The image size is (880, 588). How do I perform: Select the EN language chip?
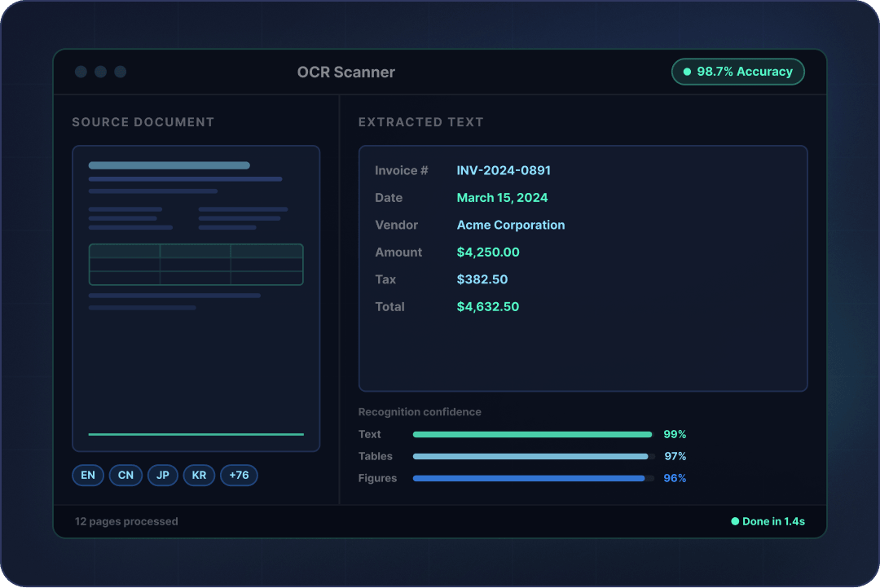[x=88, y=476]
